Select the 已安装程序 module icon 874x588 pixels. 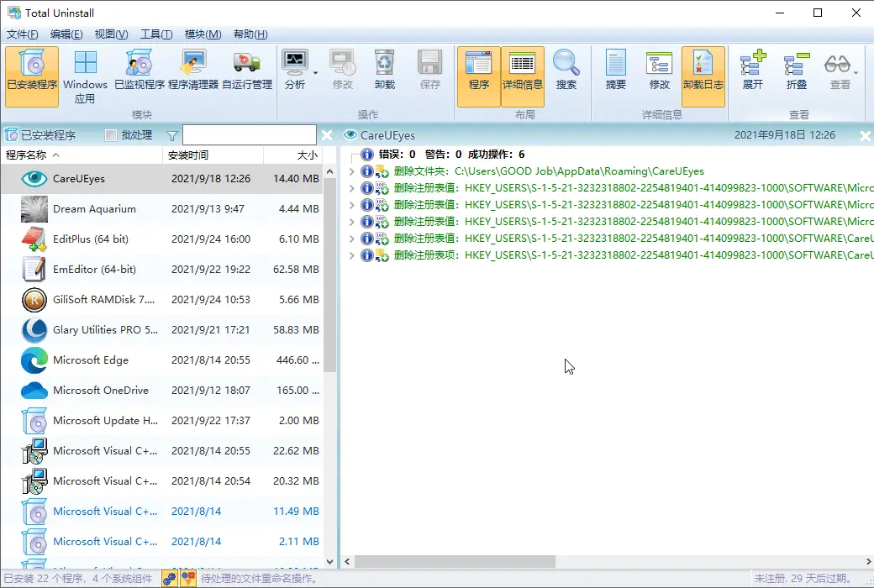[x=32, y=76]
